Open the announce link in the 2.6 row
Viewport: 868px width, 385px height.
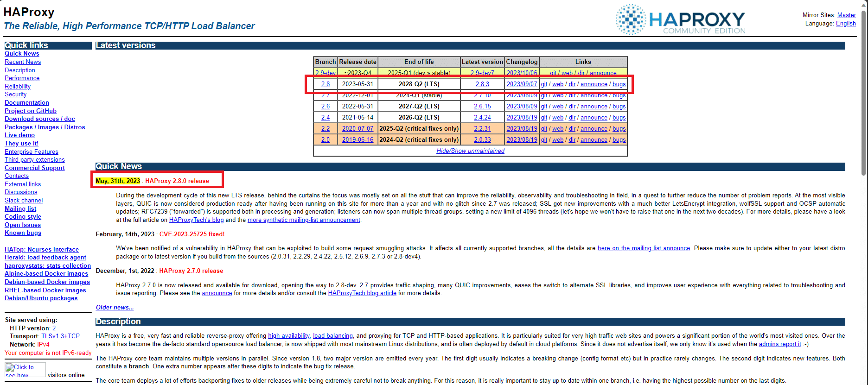[x=594, y=106]
